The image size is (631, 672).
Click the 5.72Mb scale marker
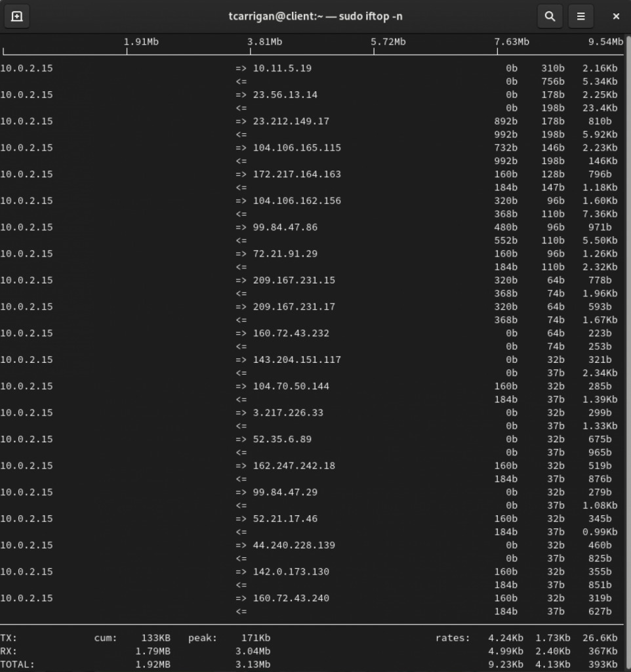(388, 42)
